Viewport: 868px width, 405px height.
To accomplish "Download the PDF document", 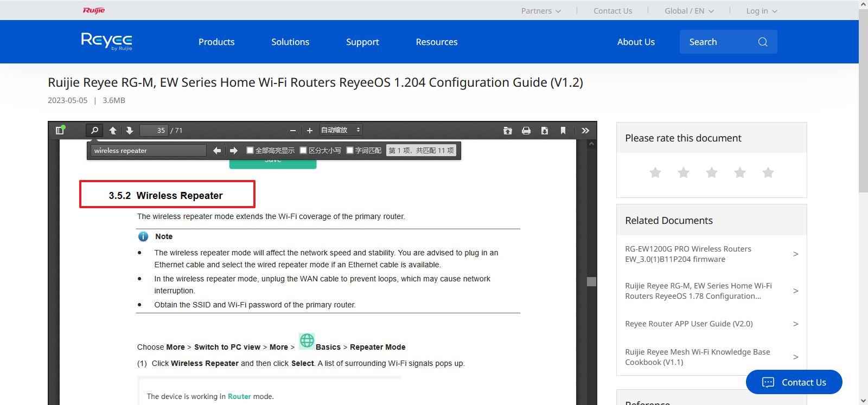I will tap(545, 130).
